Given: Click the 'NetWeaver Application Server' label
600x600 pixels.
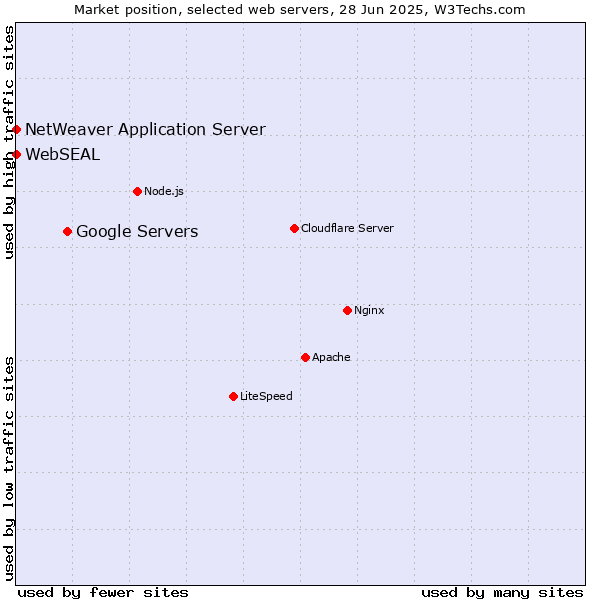Looking at the screenshot, I should click(x=145, y=130).
